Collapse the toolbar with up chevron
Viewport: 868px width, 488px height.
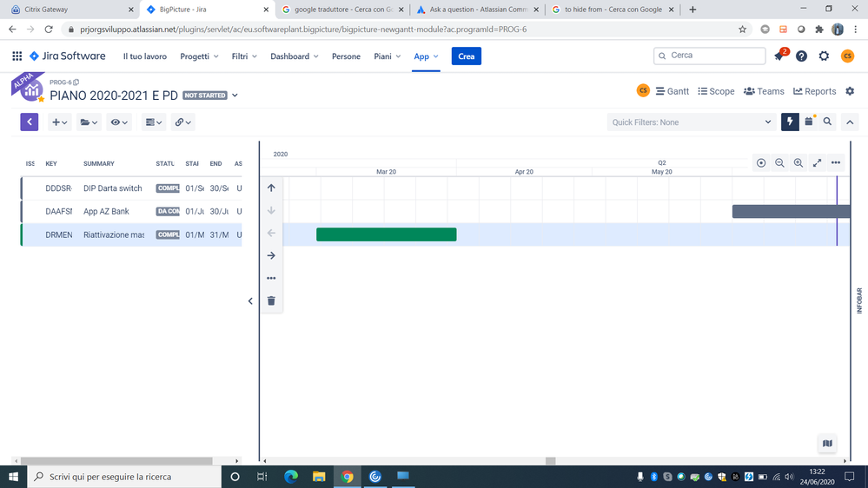tap(850, 122)
